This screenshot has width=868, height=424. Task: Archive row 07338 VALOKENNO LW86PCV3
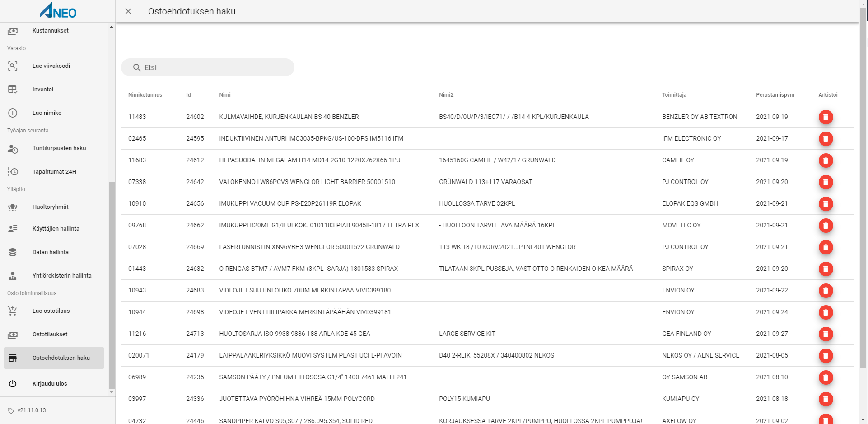click(x=826, y=182)
